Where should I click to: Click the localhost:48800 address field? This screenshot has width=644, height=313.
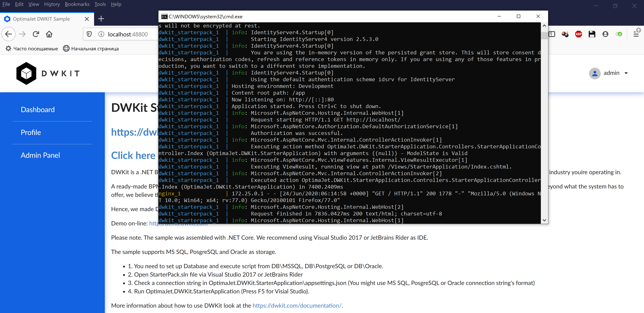click(128, 34)
